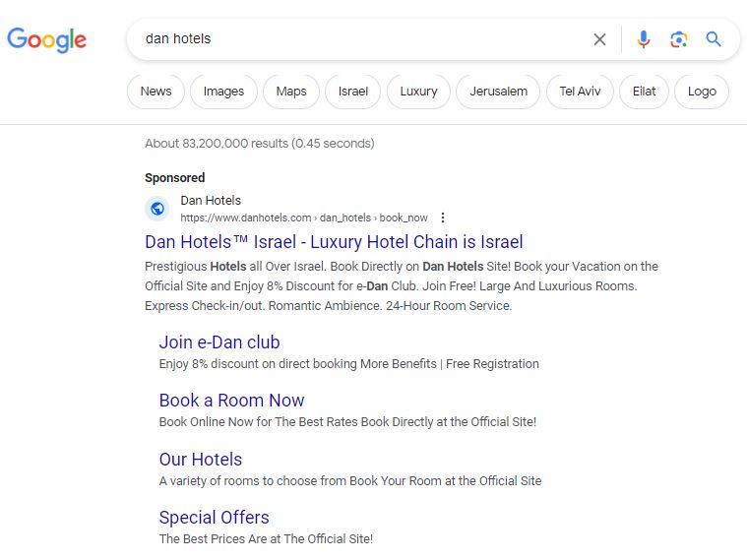Choose the Eilat filter chip

[x=644, y=92]
